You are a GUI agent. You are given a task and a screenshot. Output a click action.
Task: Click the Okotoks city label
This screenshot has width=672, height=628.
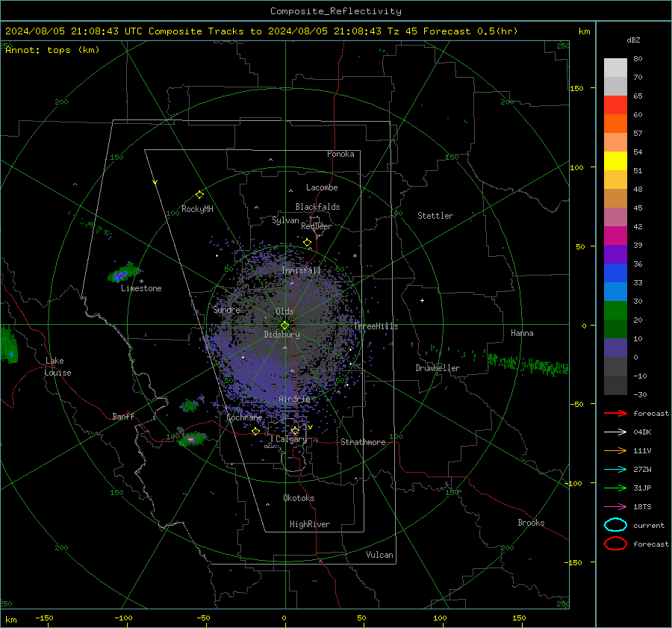tap(299, 498)
